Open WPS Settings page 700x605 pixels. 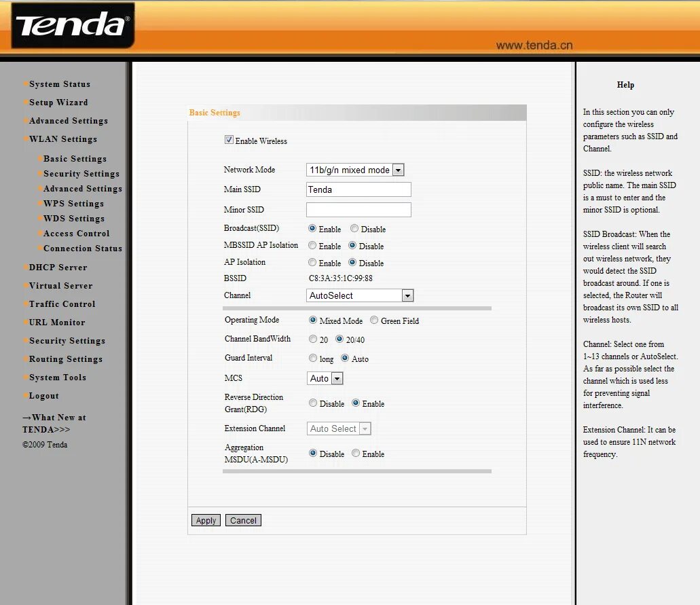(73, 203)
